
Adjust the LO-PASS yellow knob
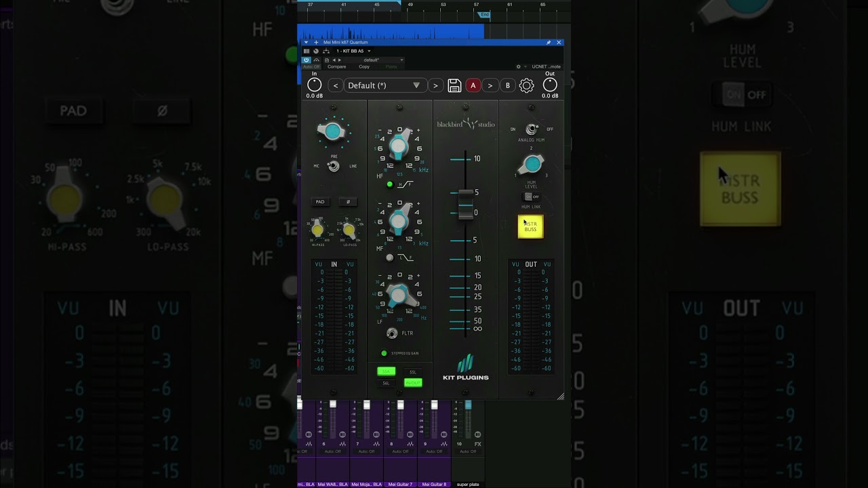click(349, 230)
